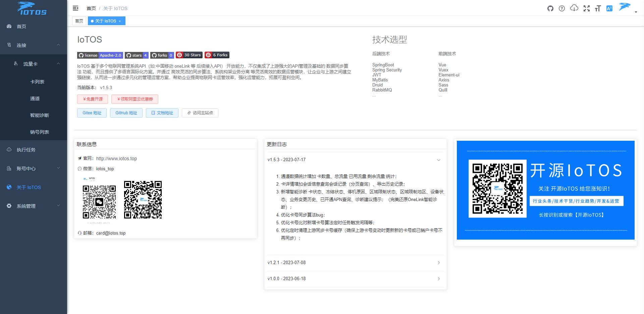Toggle the sidebar hamburger icon

[75, 8]
